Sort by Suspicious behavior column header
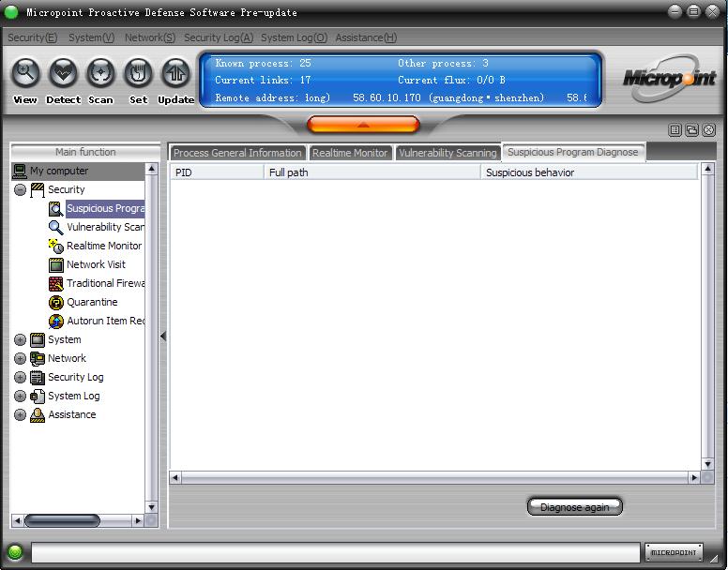 click(589, 172)
